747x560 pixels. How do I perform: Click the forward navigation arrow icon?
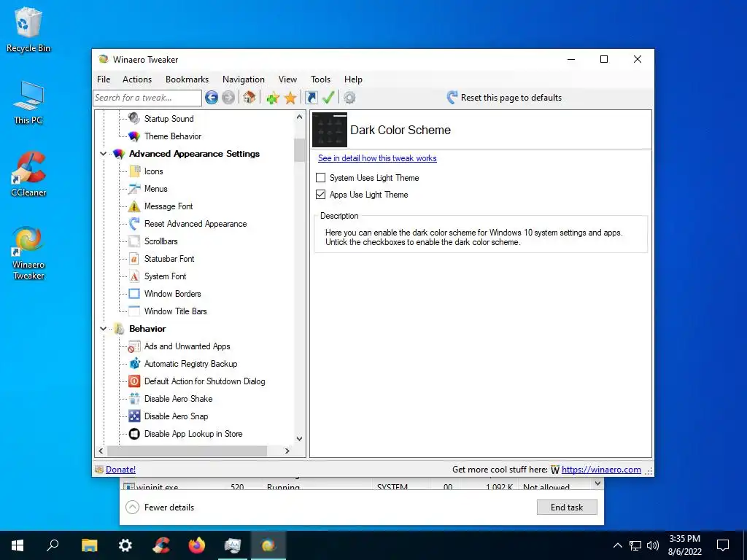pos(228,98)
